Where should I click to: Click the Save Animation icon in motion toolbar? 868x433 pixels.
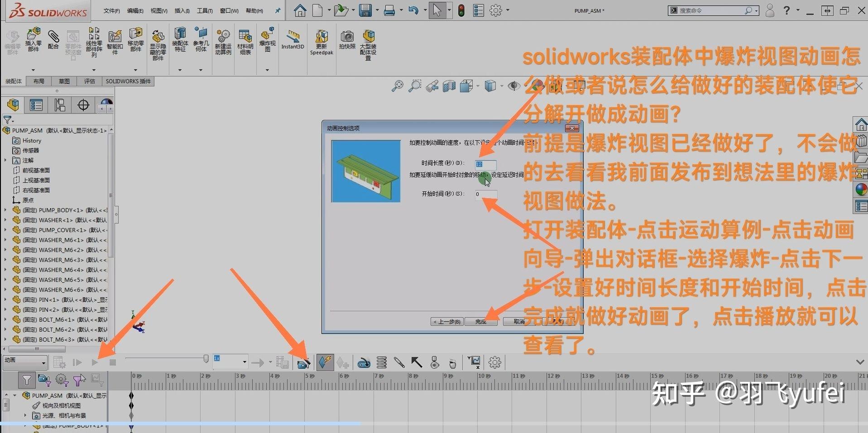pyautogui.click(x=283, y=362)
